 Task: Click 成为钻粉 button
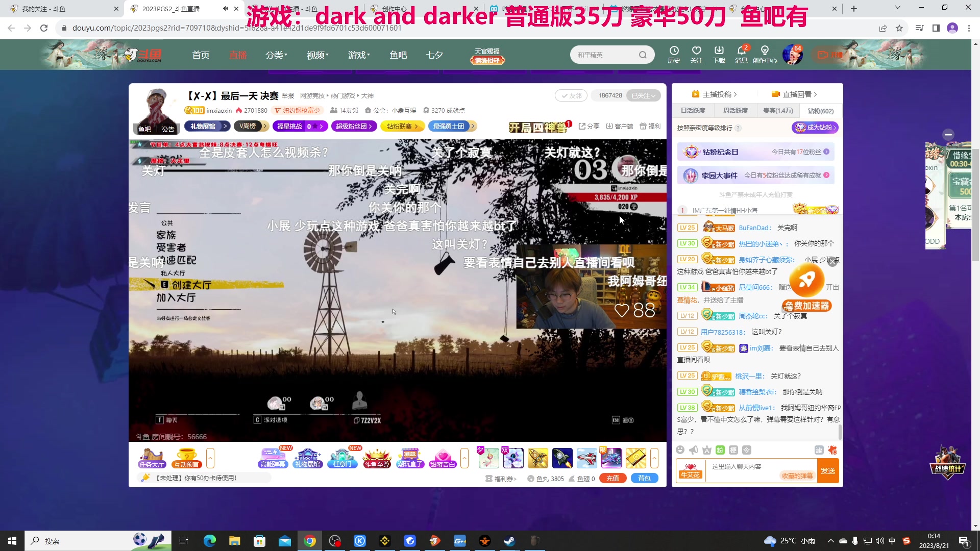coord(815,128)
